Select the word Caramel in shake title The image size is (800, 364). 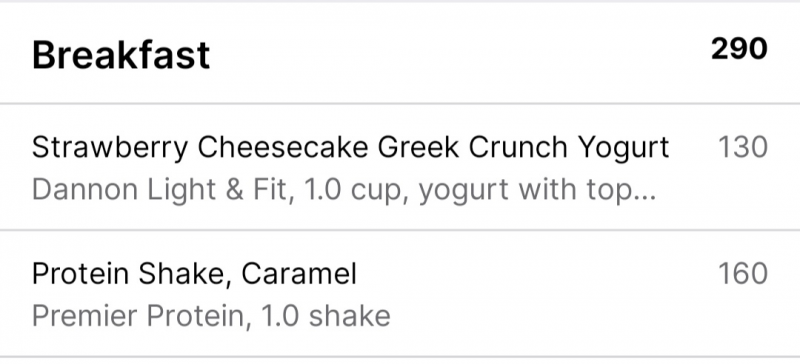point(299,274)
